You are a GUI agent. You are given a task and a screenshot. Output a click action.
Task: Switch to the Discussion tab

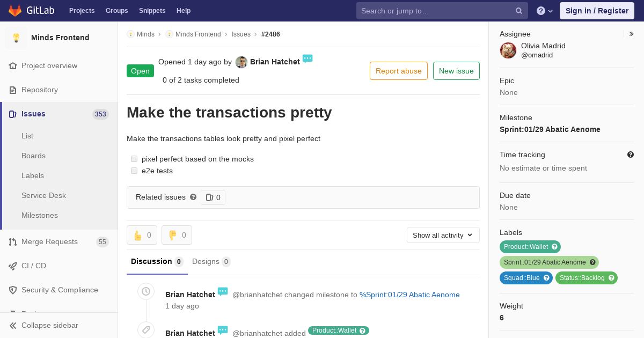coord(157,262)
